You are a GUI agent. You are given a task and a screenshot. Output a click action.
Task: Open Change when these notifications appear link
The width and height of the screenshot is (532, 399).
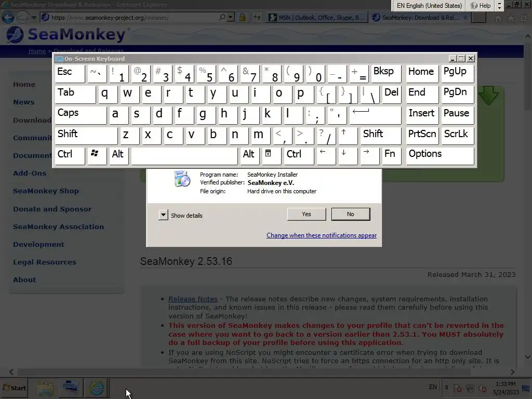321,235
